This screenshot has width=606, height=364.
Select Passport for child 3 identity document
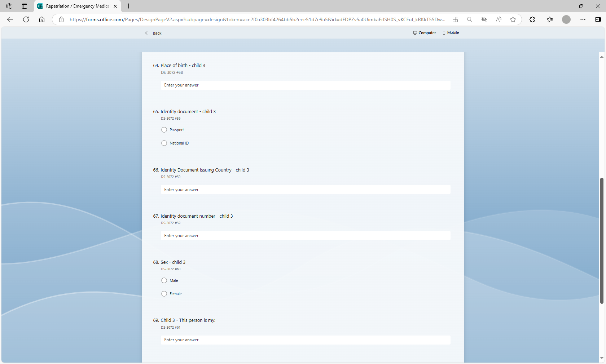pos(164,130)
